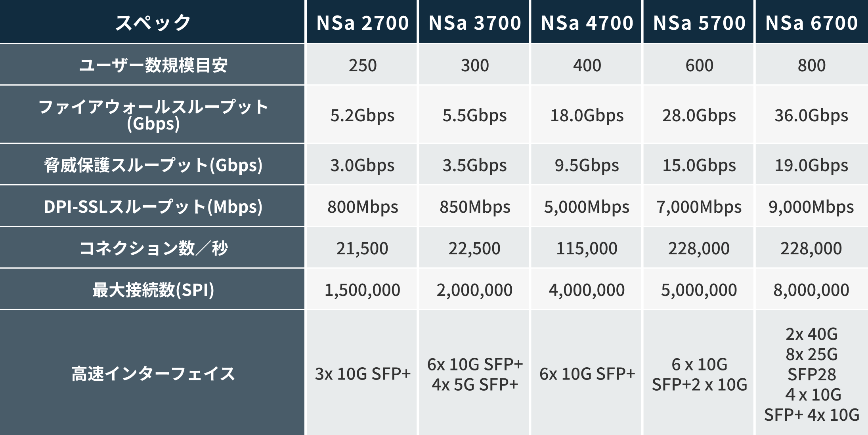Click the 1,500,000 max connections cell
The image size is (868, 435).
click(x=362, y=289)
